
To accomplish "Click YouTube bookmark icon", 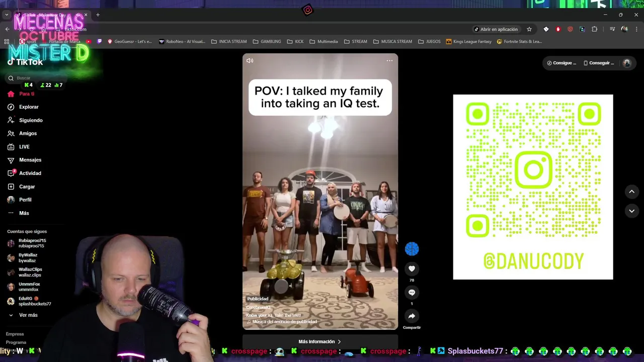I will 89,41.
